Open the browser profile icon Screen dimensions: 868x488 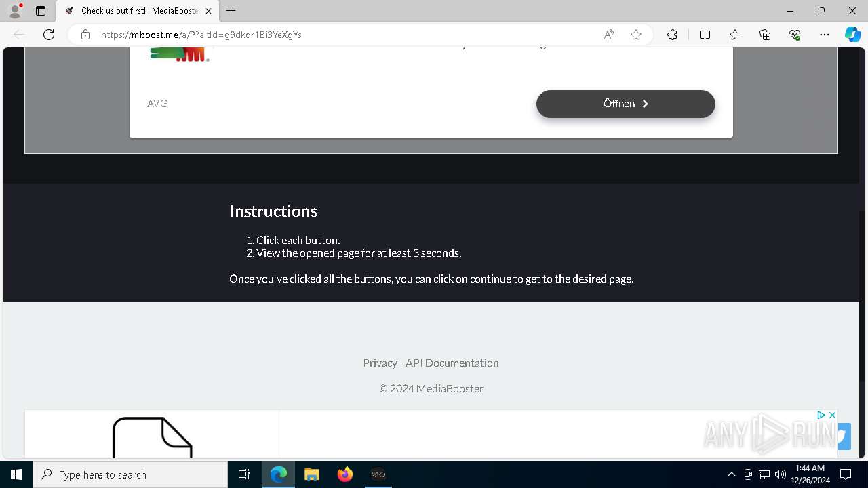tap(15, 11)
